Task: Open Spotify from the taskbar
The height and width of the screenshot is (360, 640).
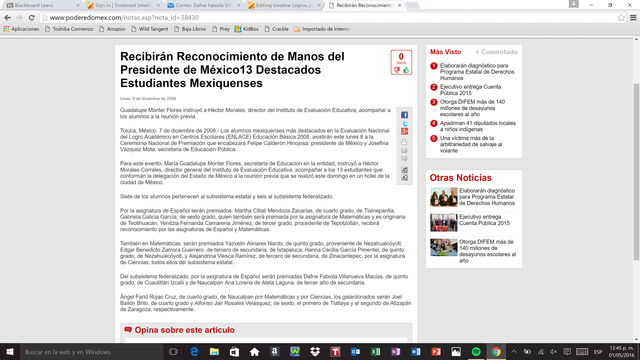Action: click(x=476, y=352)
